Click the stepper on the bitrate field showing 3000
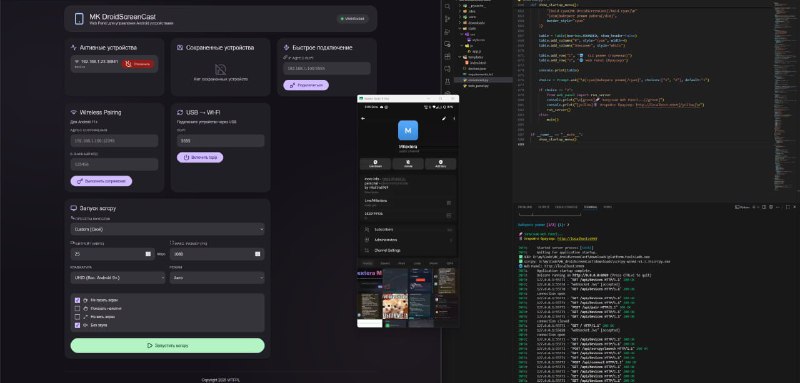 coord(258,253)
